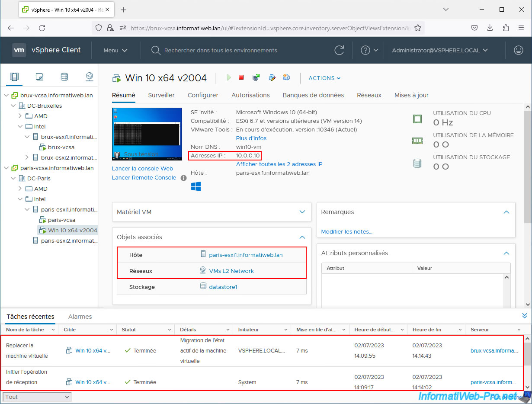Click the Lancer la console Web link

pos(142,169)
